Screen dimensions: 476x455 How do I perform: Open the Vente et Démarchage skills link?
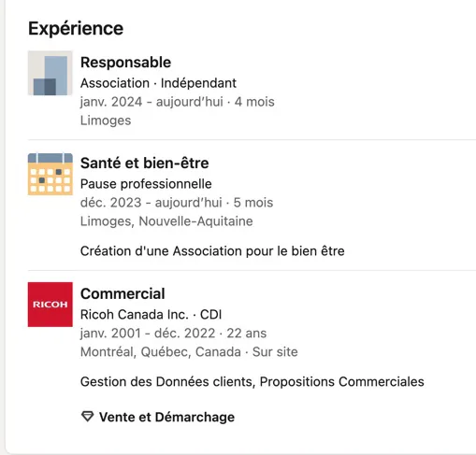(x=166, y=417)
